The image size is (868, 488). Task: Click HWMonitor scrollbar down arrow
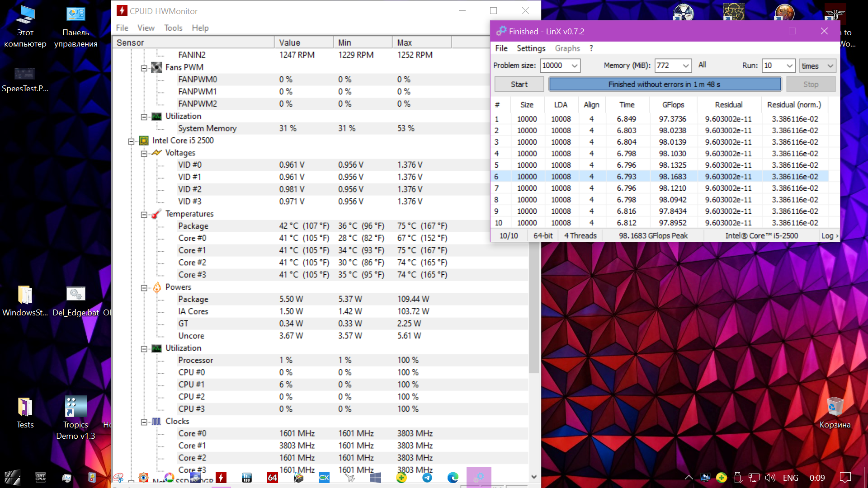534,477
